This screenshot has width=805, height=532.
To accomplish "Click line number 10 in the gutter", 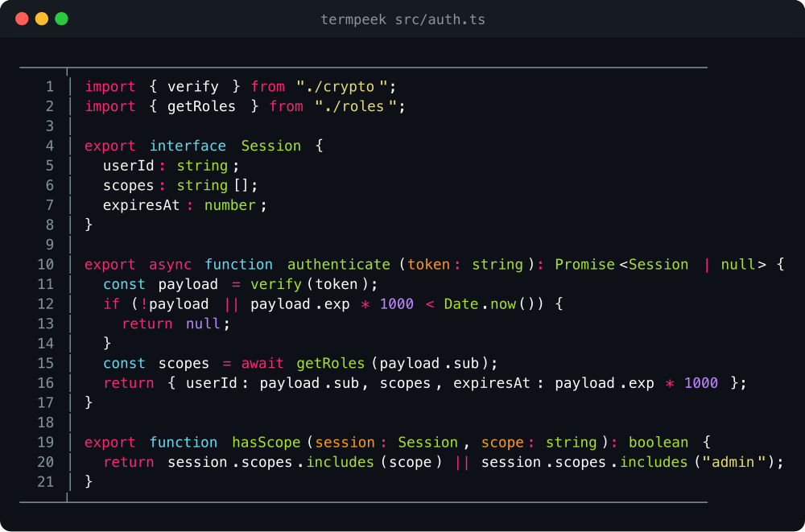I will [46, 265].
